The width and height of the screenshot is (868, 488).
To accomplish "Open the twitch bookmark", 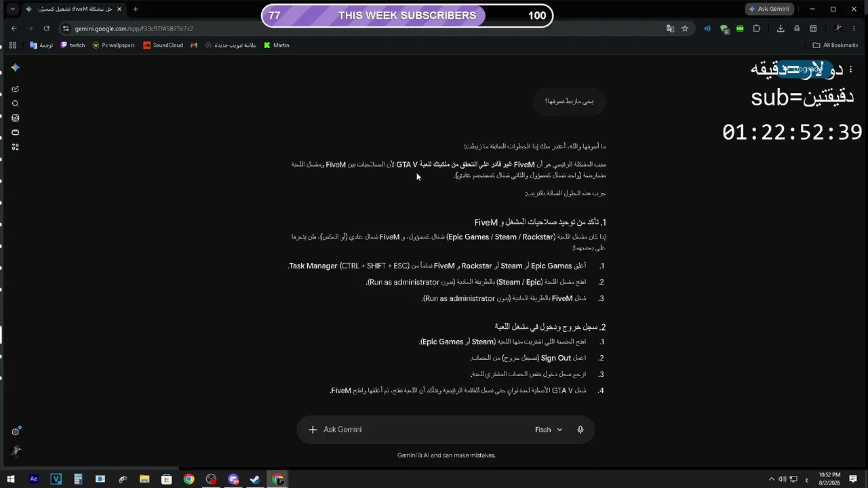I will 73,45.
